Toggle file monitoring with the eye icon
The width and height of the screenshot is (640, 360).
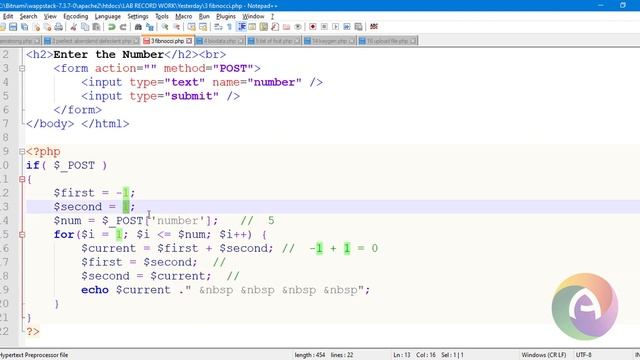coord(298,27)
